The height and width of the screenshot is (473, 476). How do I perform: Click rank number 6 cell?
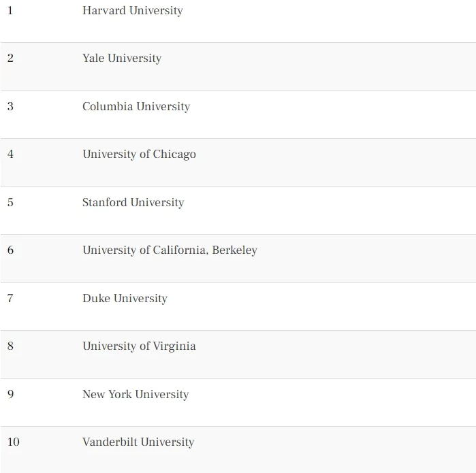[x=10, y=250]
